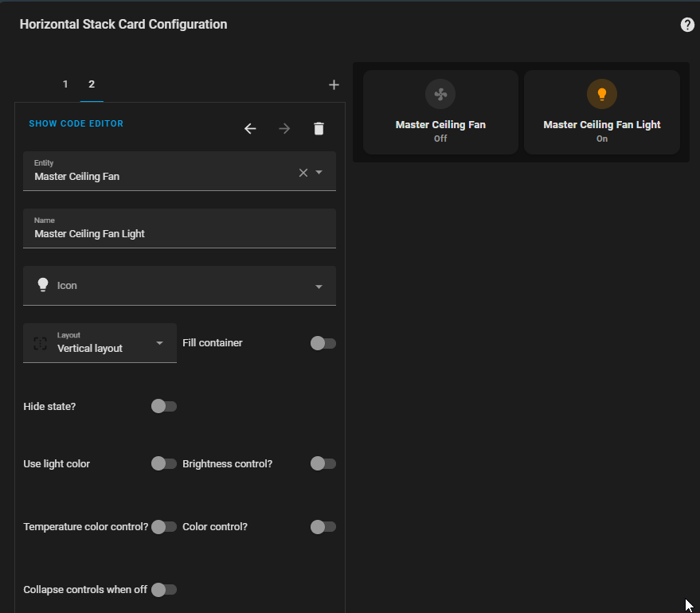
Task: Click Master Ceiling Fan Light preview card title
Action: 602,125
